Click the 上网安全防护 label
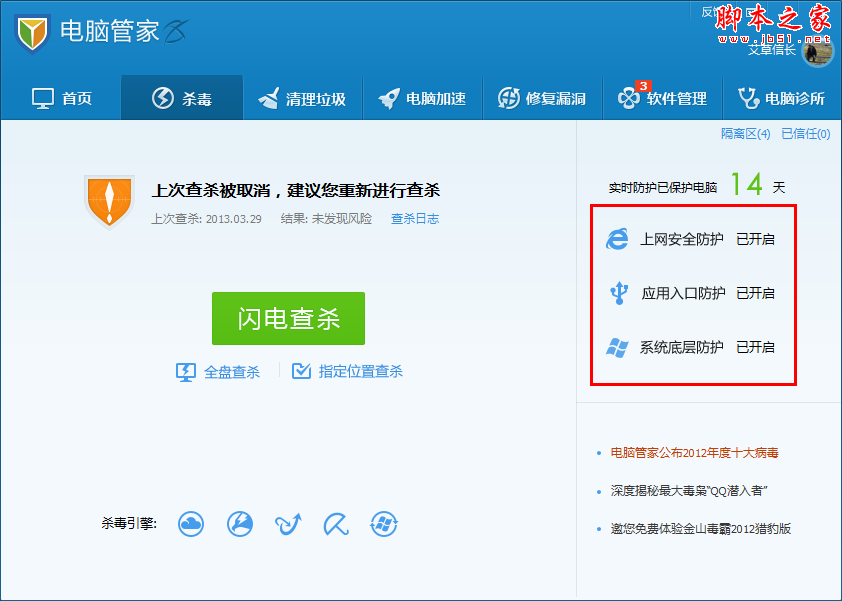This screenshot has height=601, width=842. pyautogui.click(x=681, y=239)
